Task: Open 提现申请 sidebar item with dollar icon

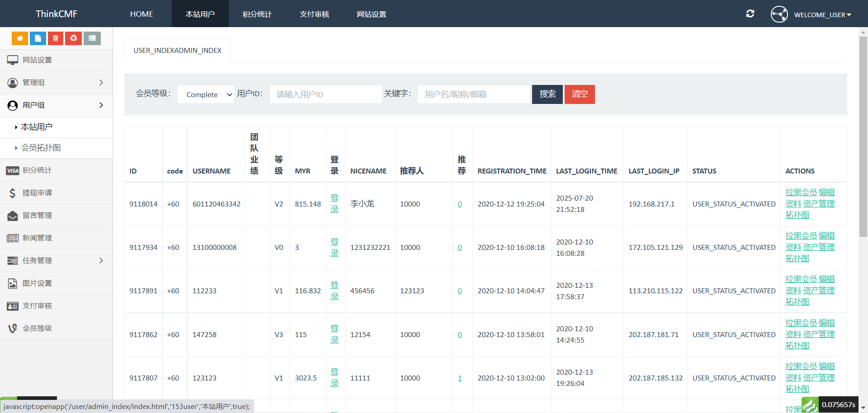Action: click(37, 193)
